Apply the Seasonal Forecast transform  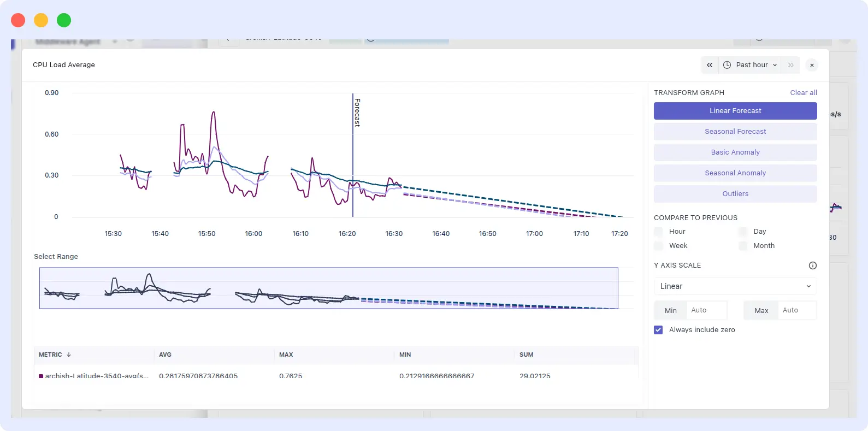coord(735,132)
